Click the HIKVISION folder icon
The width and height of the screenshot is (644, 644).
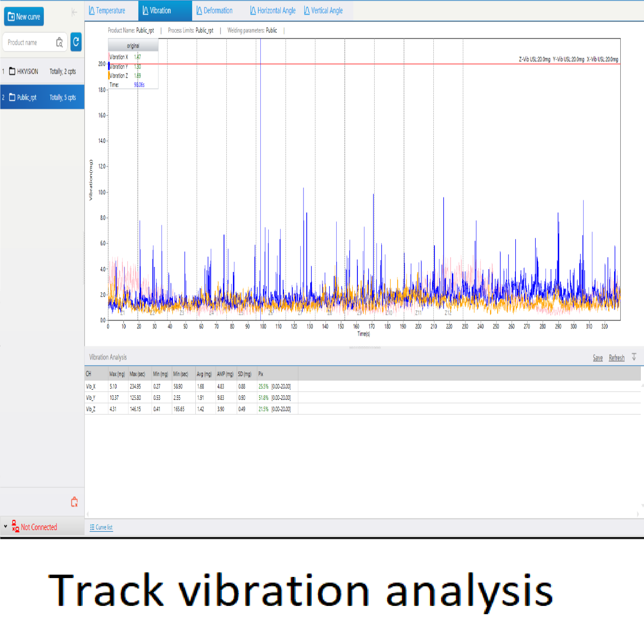point(12,71)
